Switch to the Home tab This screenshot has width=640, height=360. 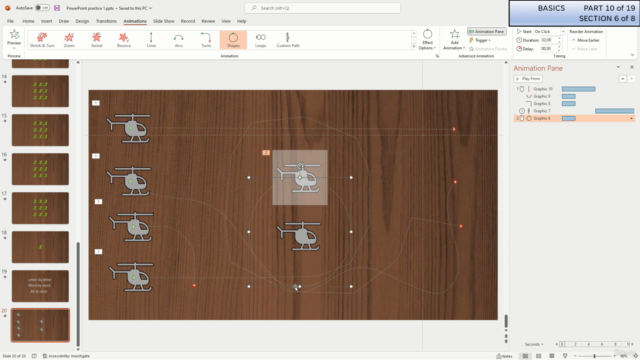tap(28, 21)
